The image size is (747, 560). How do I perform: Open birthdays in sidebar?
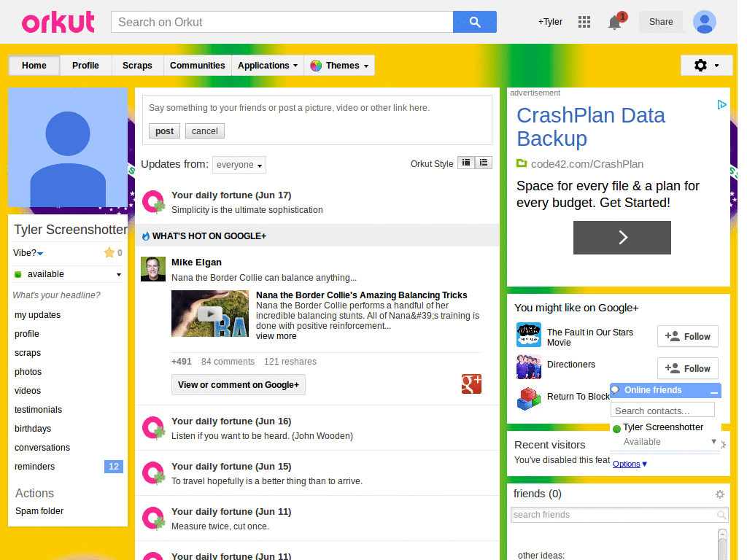click(x=33, y=429)
